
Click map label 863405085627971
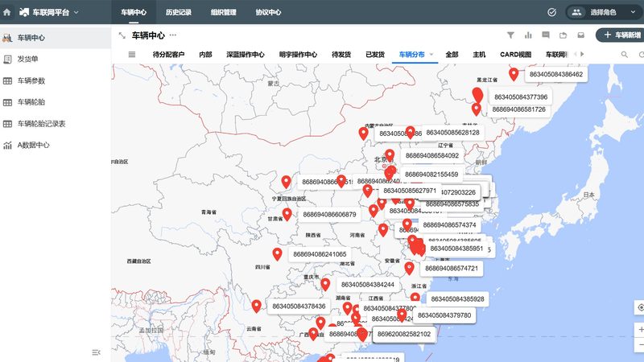tap(410, 191)
